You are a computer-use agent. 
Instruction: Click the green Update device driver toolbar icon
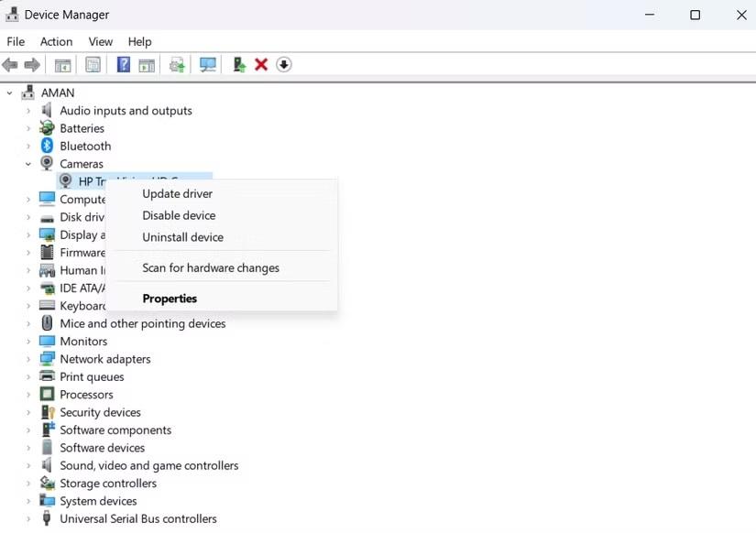(239, 65)
